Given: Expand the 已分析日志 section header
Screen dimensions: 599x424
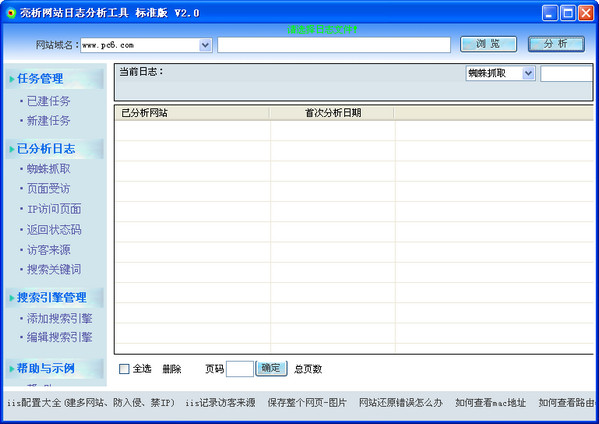Looking at the screenshot, I should click(x=55, y=149).
